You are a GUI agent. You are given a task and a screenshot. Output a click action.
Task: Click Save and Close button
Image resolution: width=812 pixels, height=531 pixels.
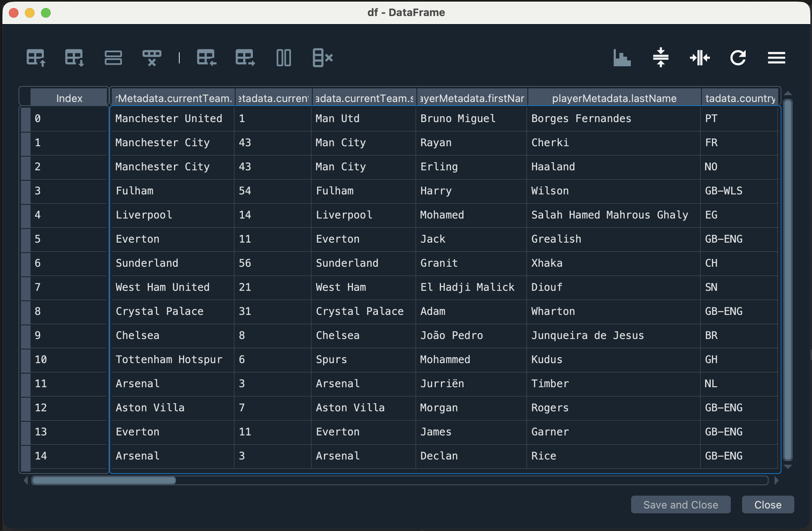click(680, 504)
